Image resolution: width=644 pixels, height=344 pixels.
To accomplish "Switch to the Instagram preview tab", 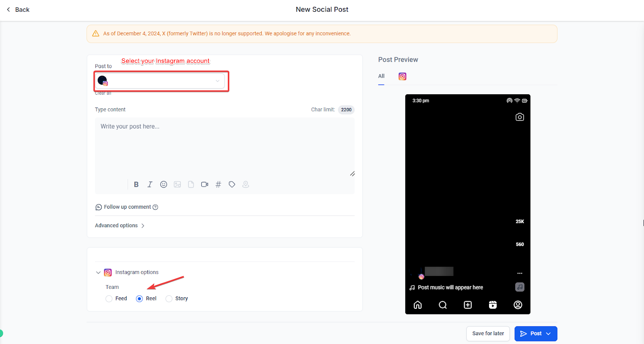I will pos(402,77).
